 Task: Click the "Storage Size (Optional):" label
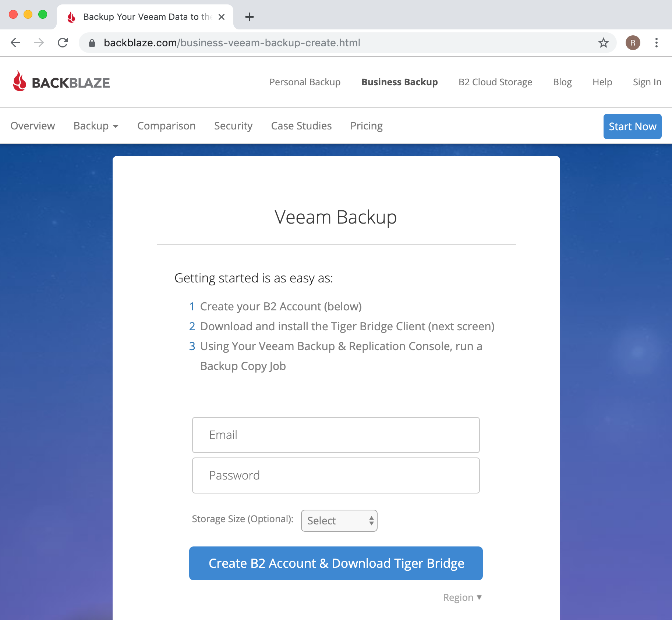[243, 519]
